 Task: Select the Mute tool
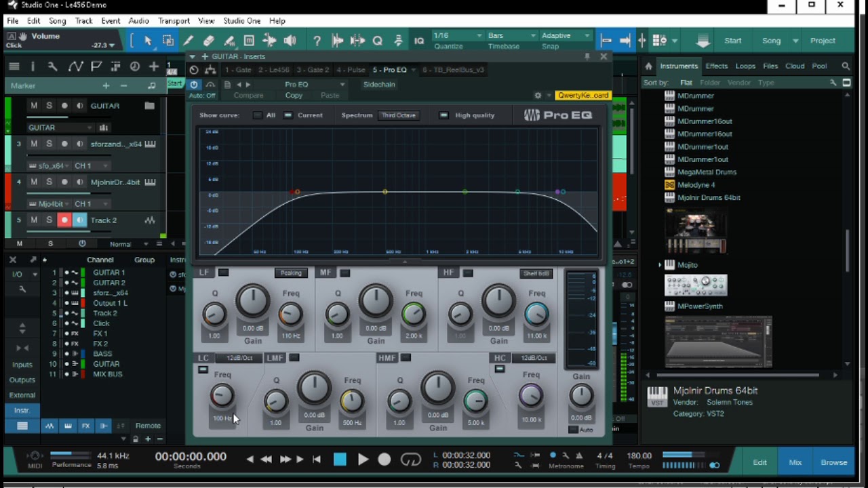point(249,41)
